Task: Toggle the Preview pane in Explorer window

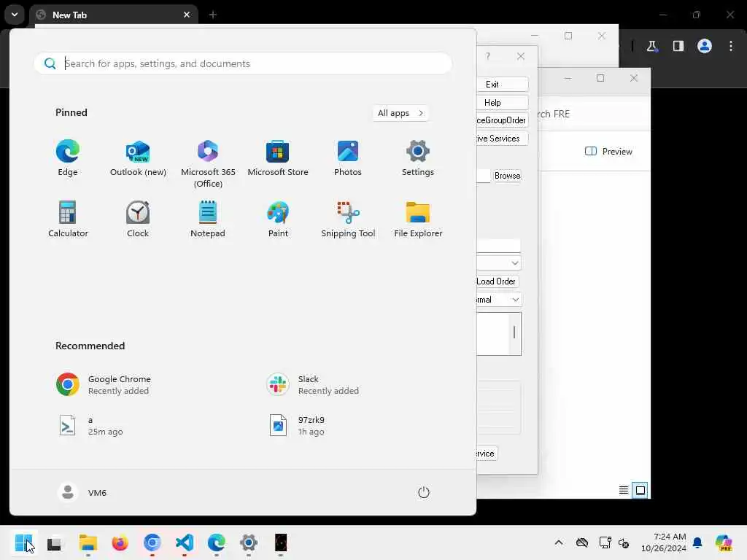Action: pos(608,152)
